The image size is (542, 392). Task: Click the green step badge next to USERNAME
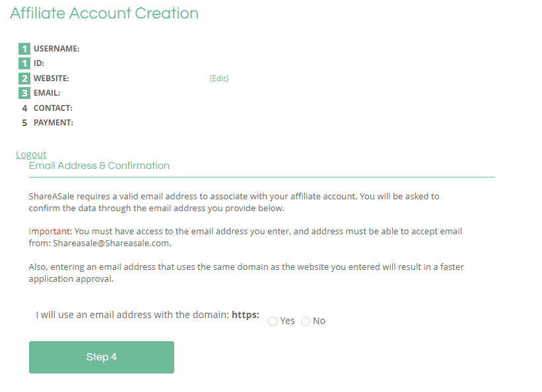(x=24, y=48)
